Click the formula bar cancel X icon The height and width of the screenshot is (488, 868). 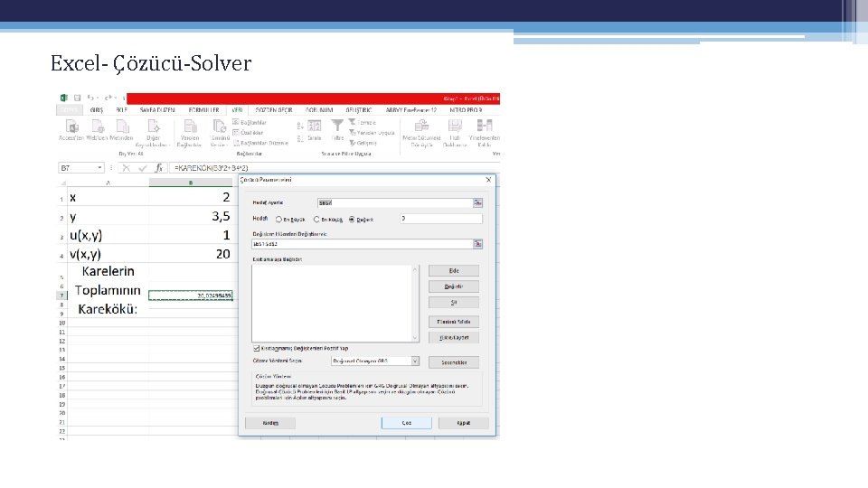[127, 168]
